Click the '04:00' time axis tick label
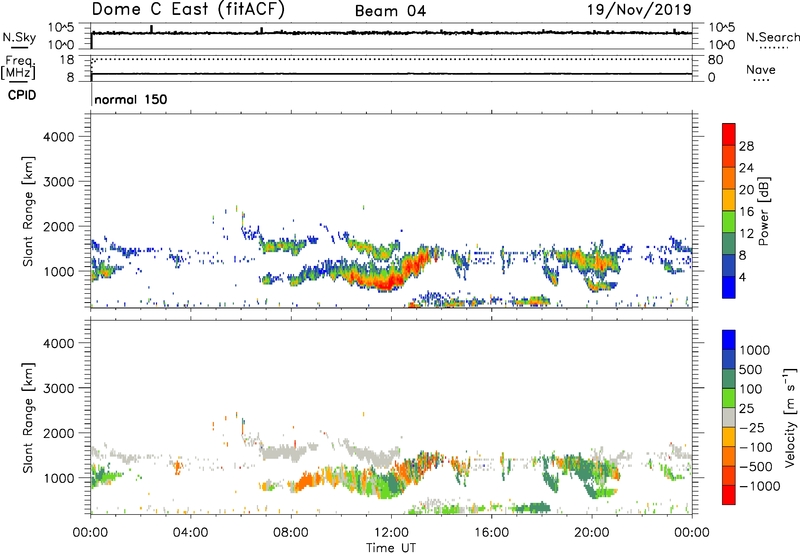This screenshot has width=800, height=554. point(190,533)
